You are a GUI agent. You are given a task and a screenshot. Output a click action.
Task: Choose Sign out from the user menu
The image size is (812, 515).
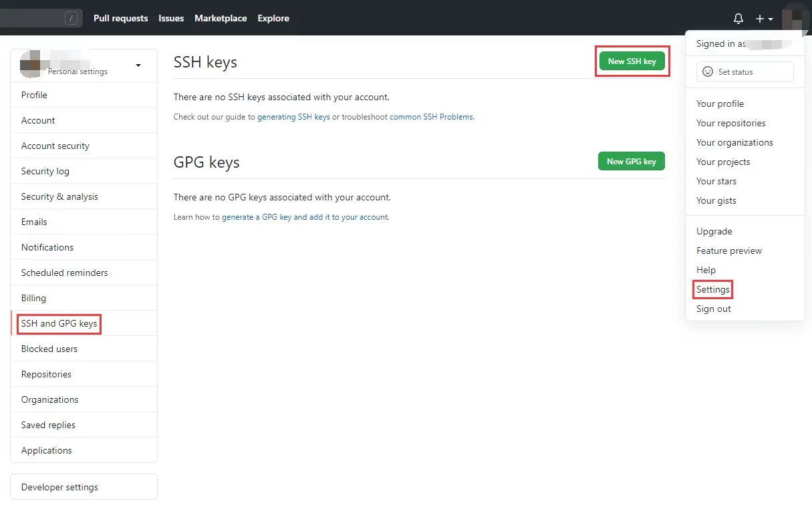713,309
